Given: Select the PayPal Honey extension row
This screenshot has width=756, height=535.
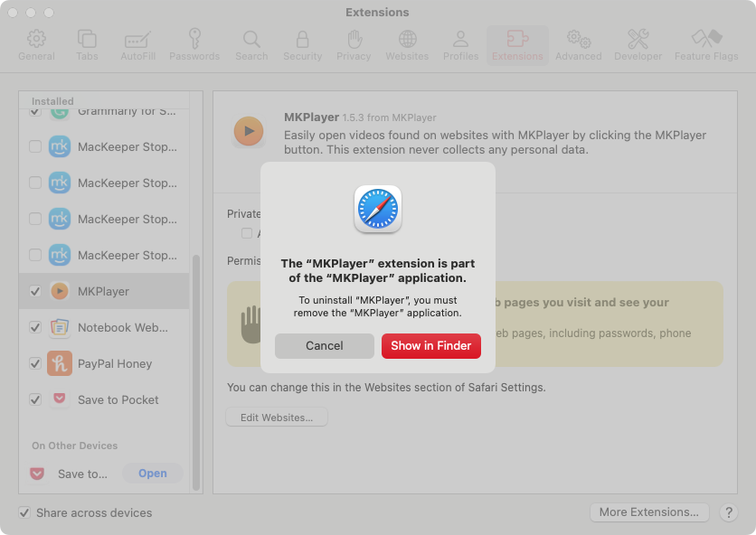Looking at the screenshot, I should coord(104,363).
